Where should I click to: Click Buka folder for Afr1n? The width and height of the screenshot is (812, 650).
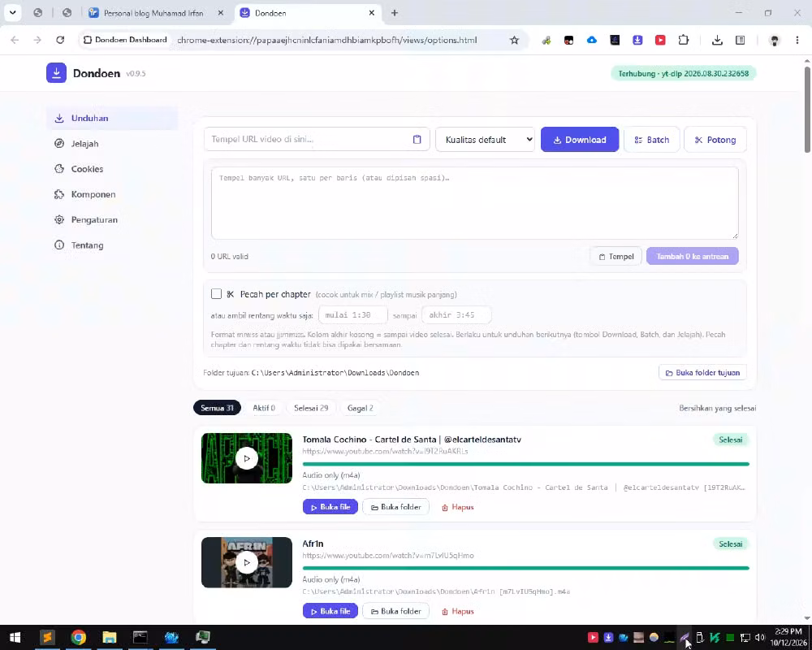coord(396,611)
